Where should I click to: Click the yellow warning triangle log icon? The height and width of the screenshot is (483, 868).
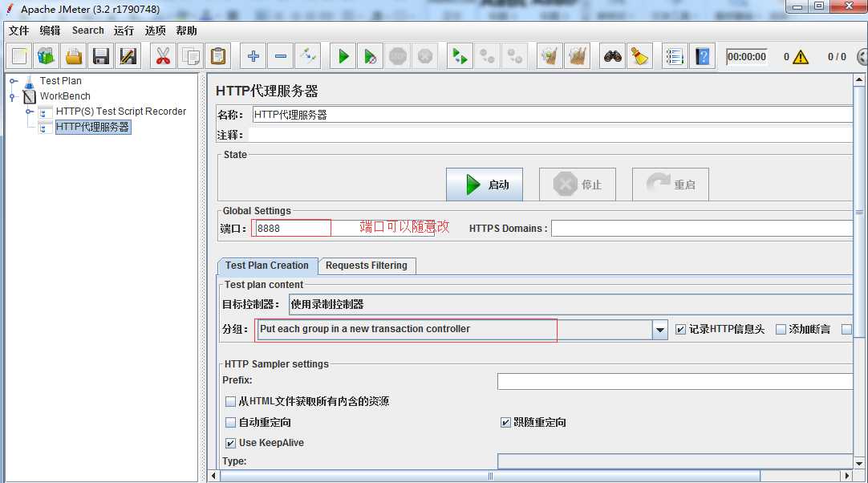click(x=801, y=56)
